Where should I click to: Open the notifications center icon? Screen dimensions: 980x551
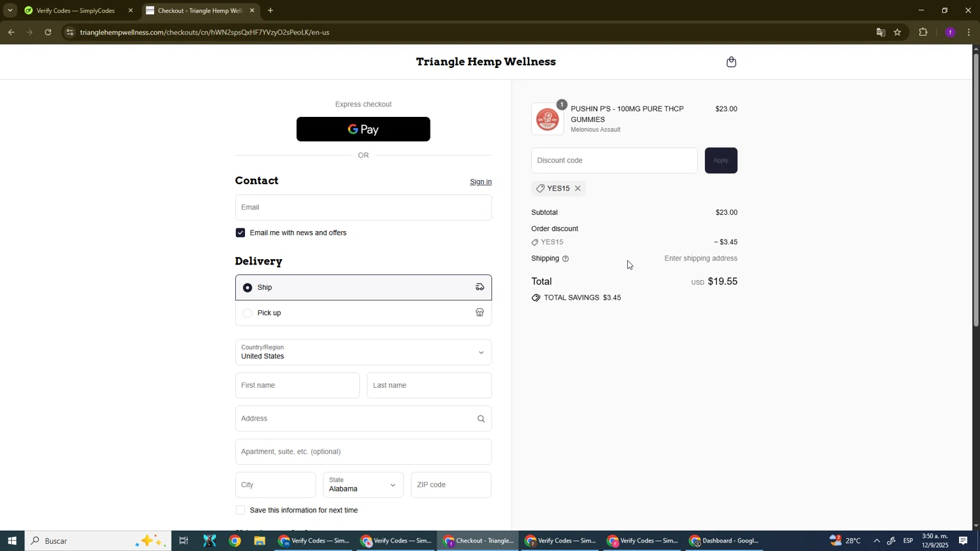(963, 541)
